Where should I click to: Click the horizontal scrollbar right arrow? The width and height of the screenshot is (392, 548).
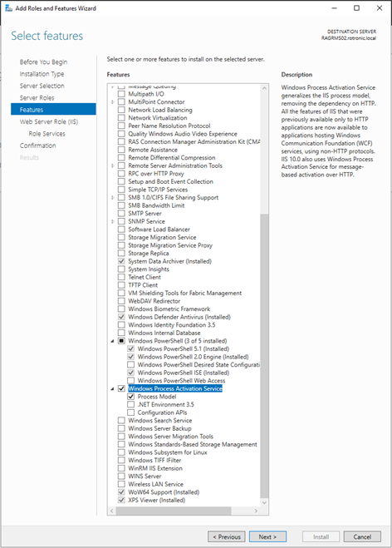256,511
